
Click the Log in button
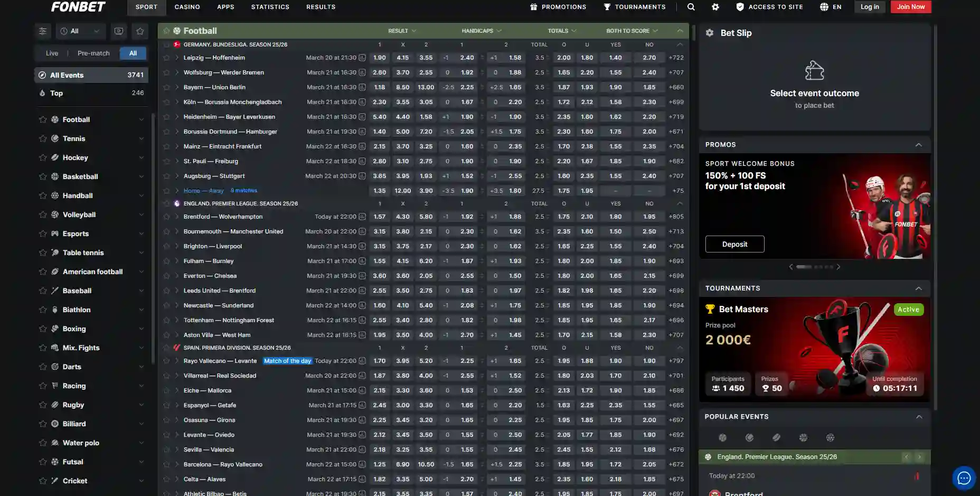(x=870, y=7)
